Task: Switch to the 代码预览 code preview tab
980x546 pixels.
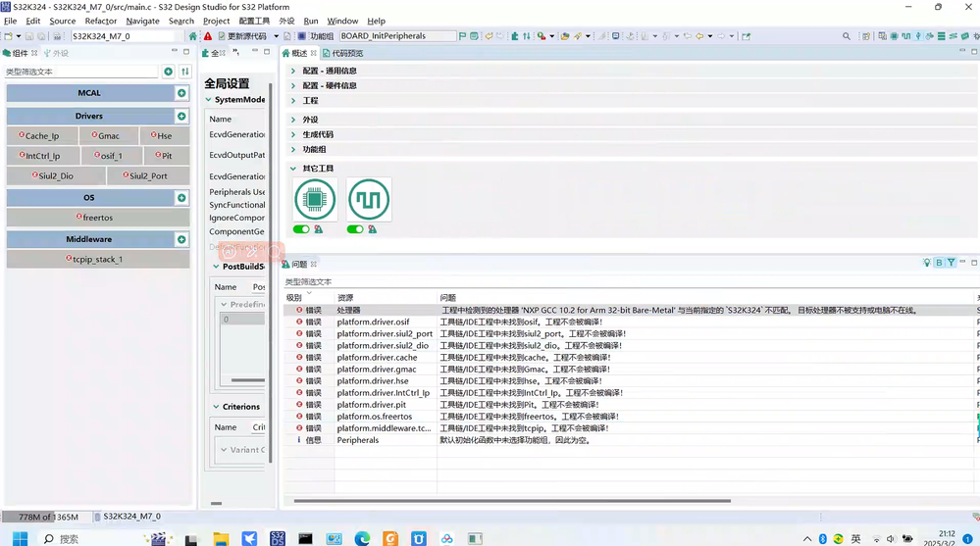Action: click(343, 53)
